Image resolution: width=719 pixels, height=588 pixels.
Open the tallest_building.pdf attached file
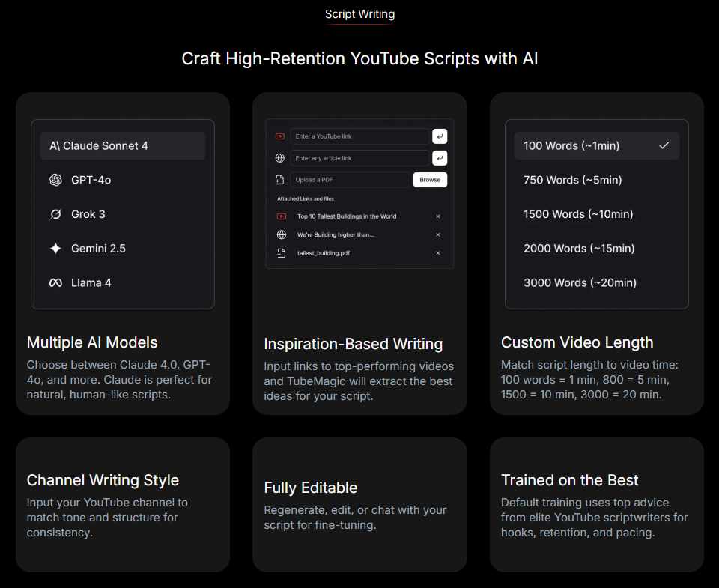point(324,253)
